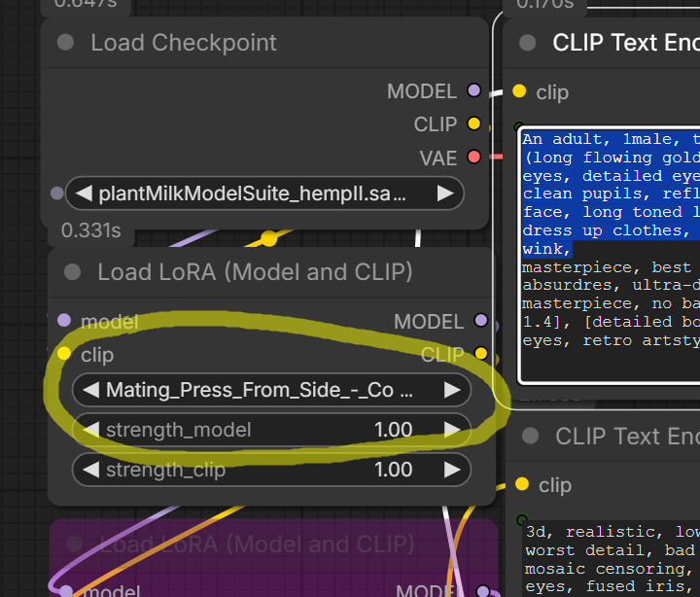This screenshot has width=700, height=597.
Task: Click the clip input port on Load LoRA
Action: 64,354
